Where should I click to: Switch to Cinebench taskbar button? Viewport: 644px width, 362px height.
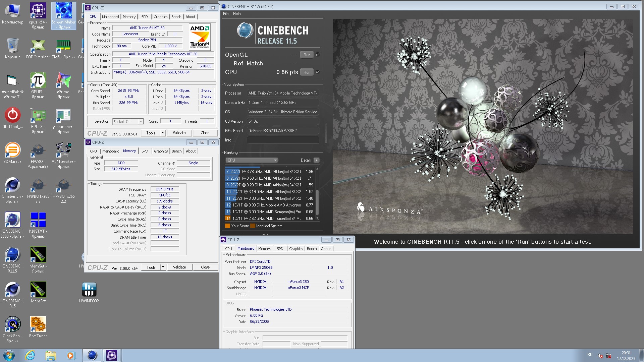click(x=92, y=355)
